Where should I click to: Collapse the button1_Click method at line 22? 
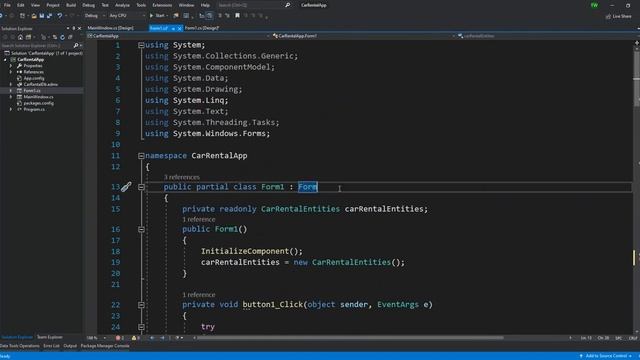pyautogui.click(x=141, y=305)
